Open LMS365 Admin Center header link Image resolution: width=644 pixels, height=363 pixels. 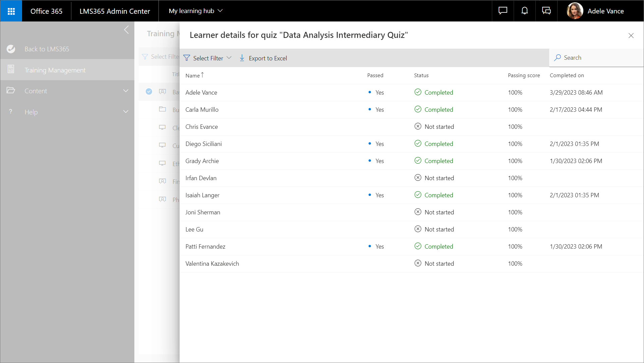pos(115,11)
